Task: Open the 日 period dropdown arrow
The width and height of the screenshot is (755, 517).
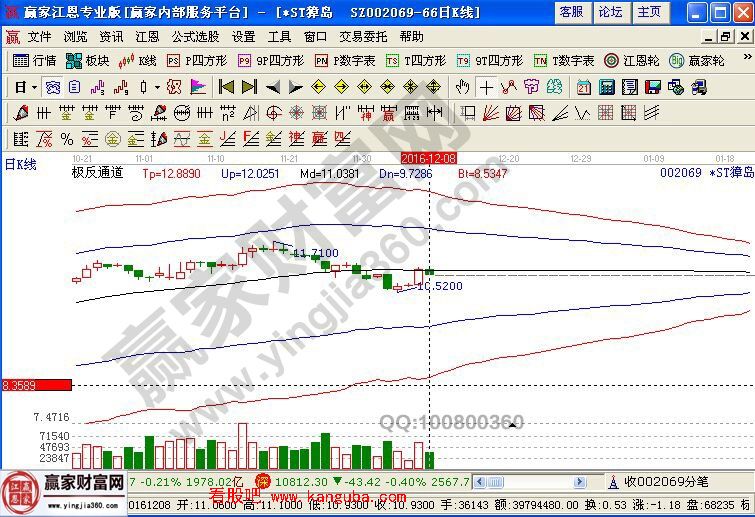Action: pos(35,88)
